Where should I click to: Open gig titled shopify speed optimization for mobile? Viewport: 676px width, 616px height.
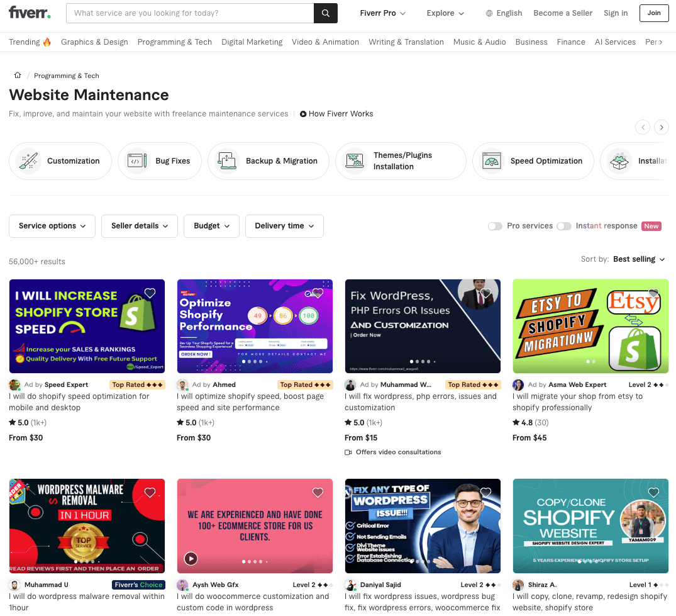(x=79, y=401)
